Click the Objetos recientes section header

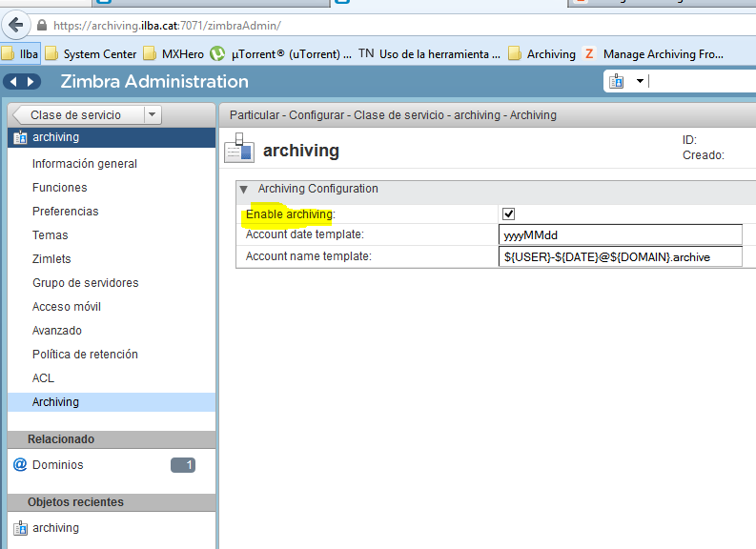coord(112,501)
